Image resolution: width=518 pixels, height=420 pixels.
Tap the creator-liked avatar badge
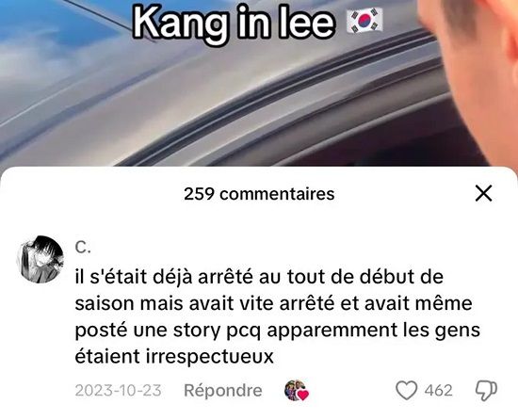tap(297, 390)
